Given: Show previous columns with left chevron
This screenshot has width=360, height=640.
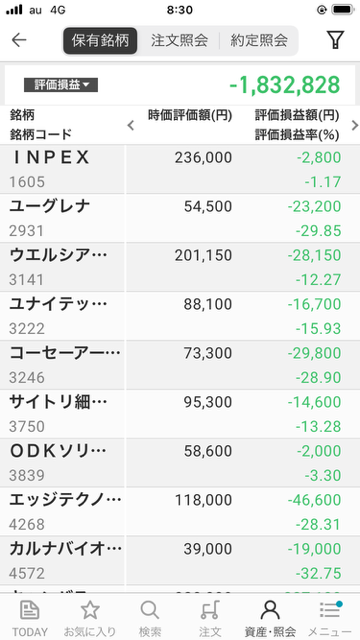Looking at the screenshot, I should [131, 125].
